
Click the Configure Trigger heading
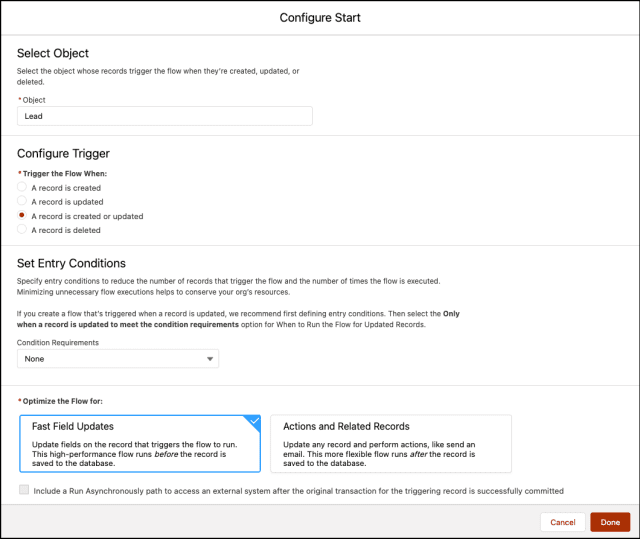coord(63,154)
